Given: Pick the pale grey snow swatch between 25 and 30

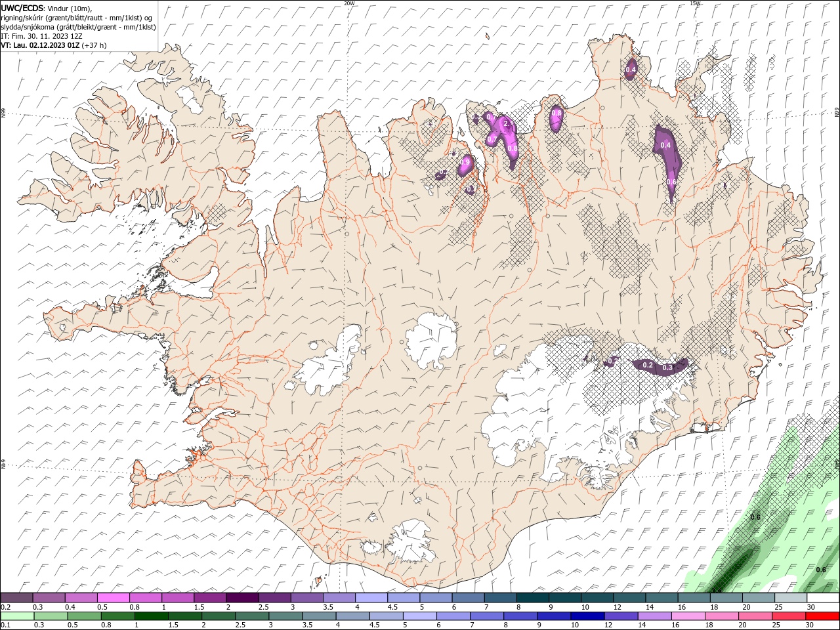Looking at the screenshot, I should (790, 597).
